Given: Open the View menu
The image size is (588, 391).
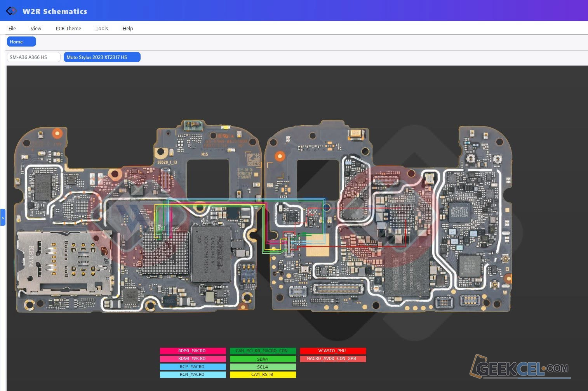Looking at the screenshot, I should pyautogui.click(x=36, y=28).
